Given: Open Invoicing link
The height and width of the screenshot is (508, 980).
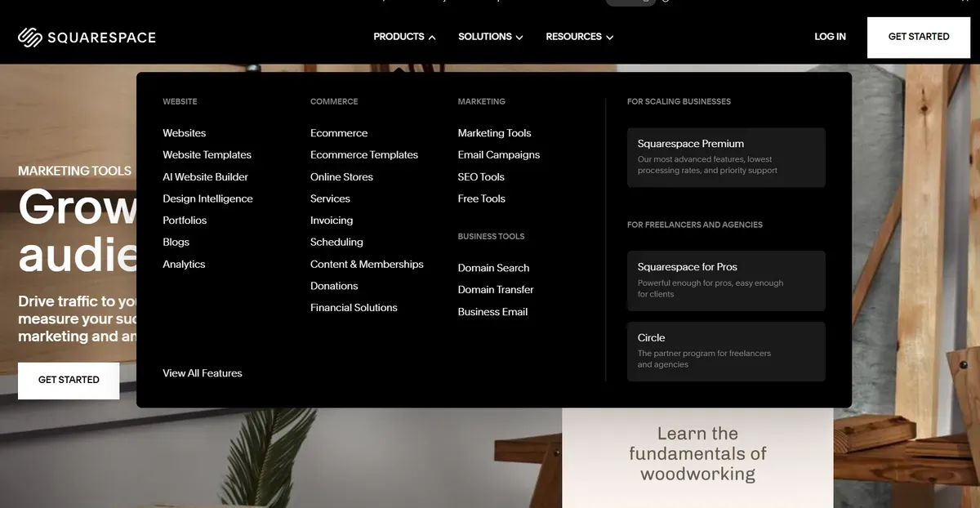Looking at the screenshot, I should pos(332,221).
